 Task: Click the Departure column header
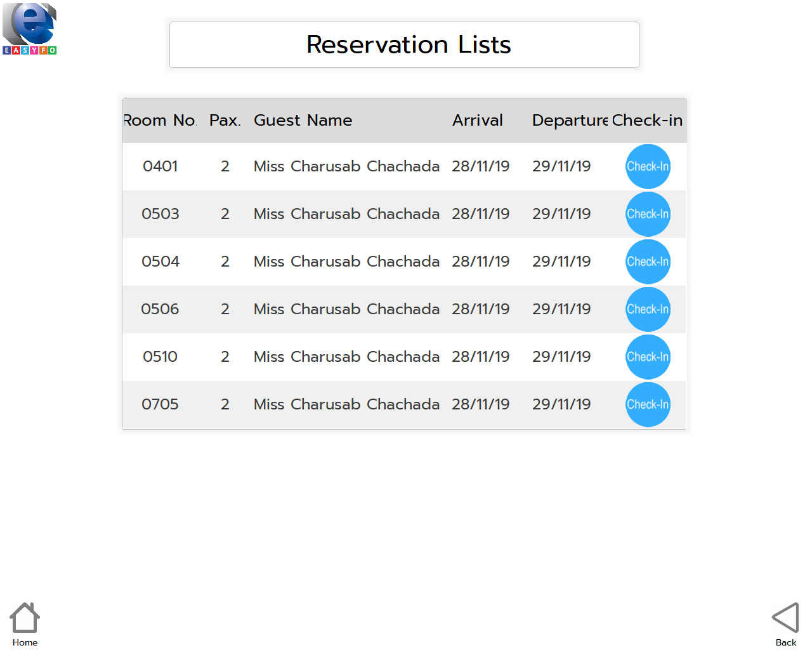click(570, 121)
